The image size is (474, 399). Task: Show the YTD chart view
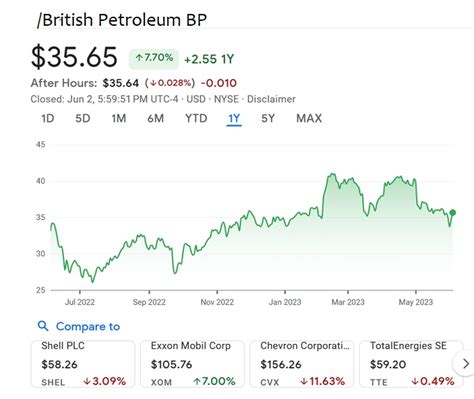coord(196,118)
